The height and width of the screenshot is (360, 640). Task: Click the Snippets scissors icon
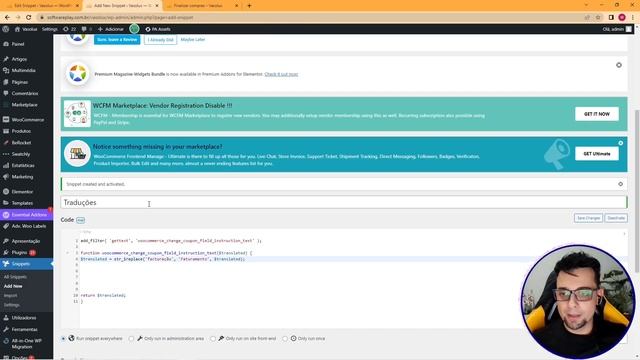[x=6, y=264]
